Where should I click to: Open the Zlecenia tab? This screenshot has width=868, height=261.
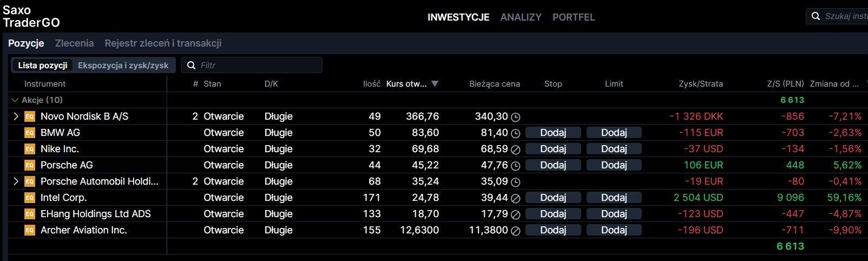click(74, 43)
